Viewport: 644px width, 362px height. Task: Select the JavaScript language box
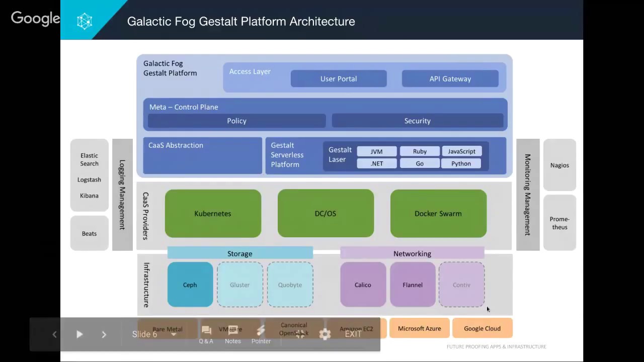click(461, 151)
